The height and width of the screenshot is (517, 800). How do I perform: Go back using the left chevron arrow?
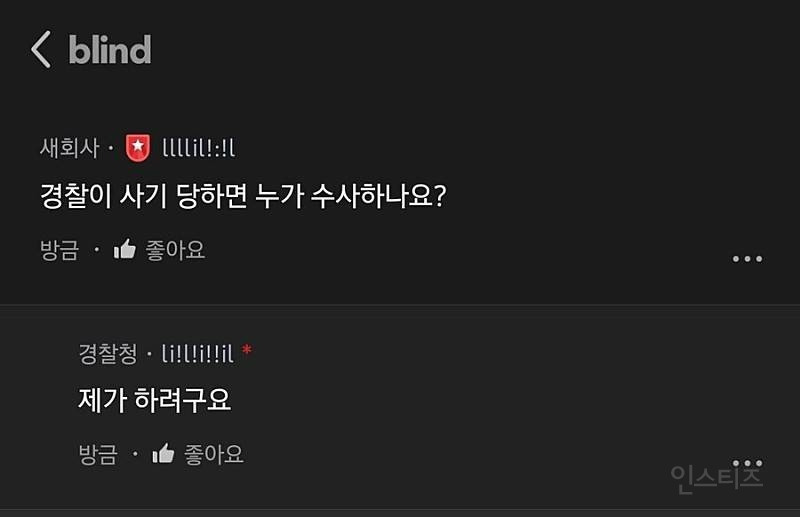pos(41,50)
